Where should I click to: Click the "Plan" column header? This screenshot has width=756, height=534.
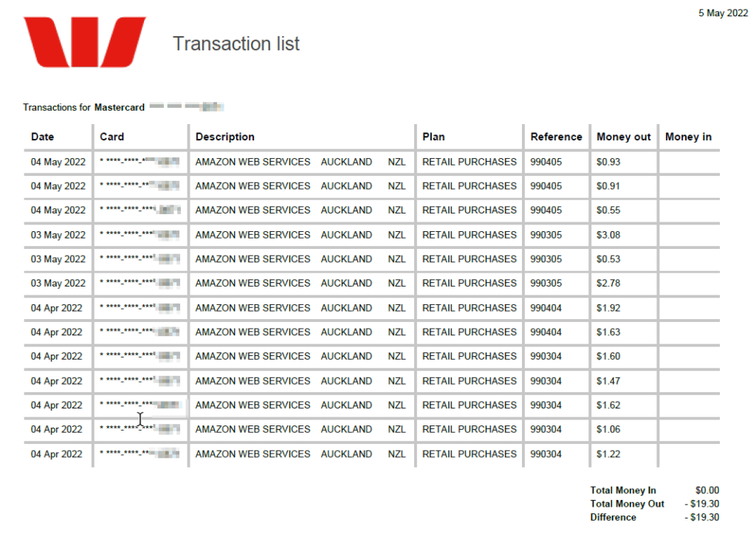point(433,137)
